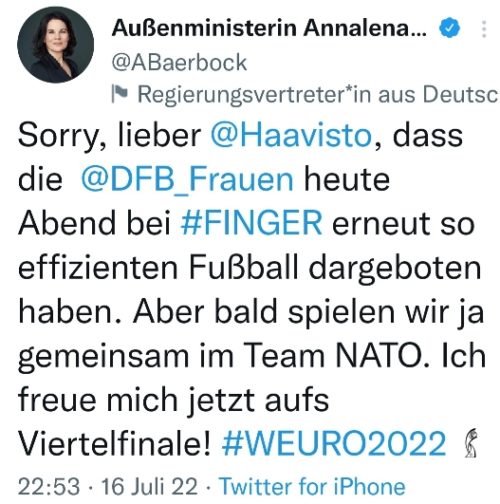This screenshot has width=500, height=504.
Task: Open the three-dot more options menu
Action: click(484, 29)
